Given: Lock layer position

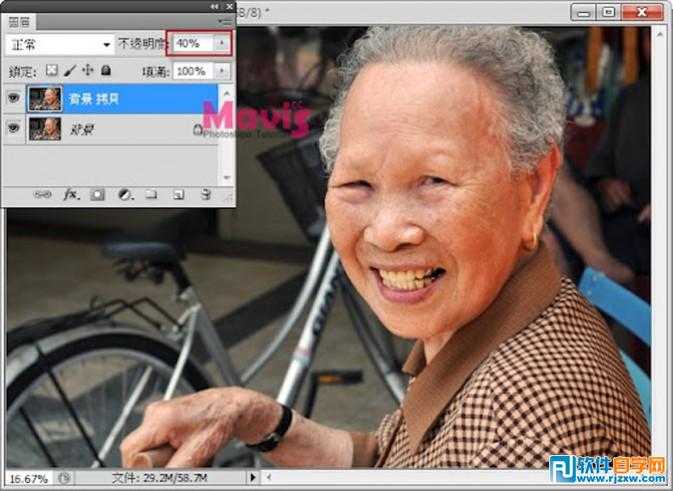Looking at the screenshot, I should pyautogui.click(x=88, y=70).
